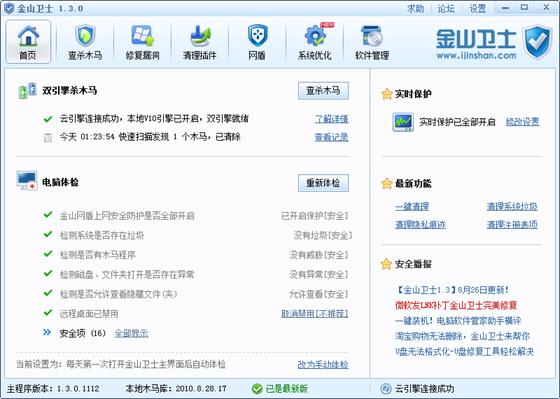Open the 了解详情 link
Viewport: 560px width, 399px height.
[331, 119]
